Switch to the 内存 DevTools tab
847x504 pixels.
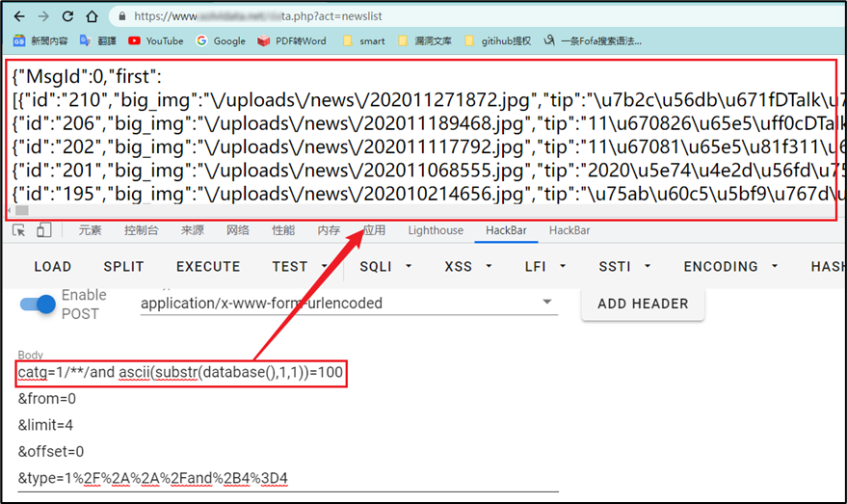[329, 230]
